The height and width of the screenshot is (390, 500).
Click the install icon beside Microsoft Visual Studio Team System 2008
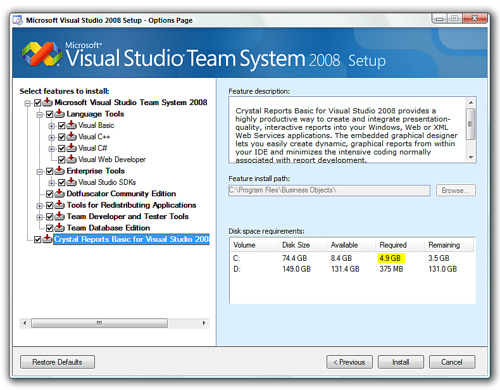[47, 102]
